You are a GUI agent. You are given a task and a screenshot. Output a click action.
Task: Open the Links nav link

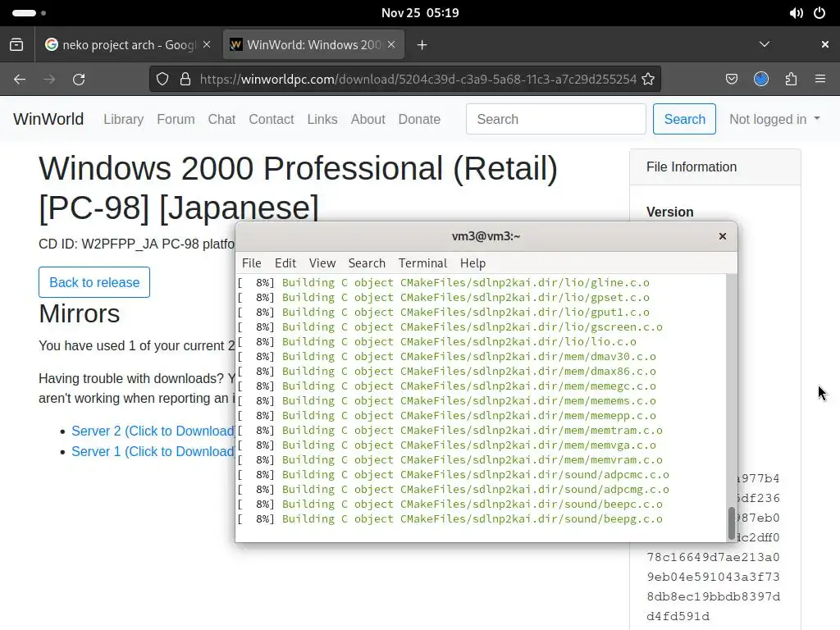[322, 119]
